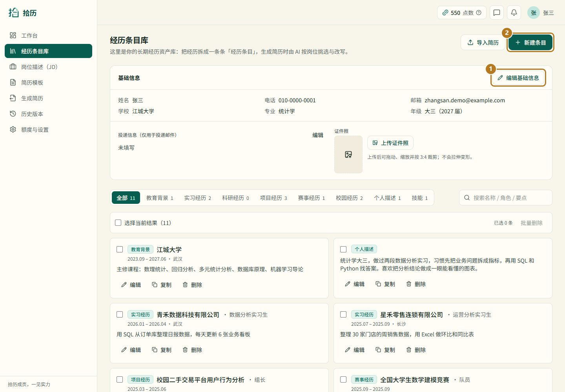Check the 全国大学生数学建模竞赛 checkbox

pos(343,379)
